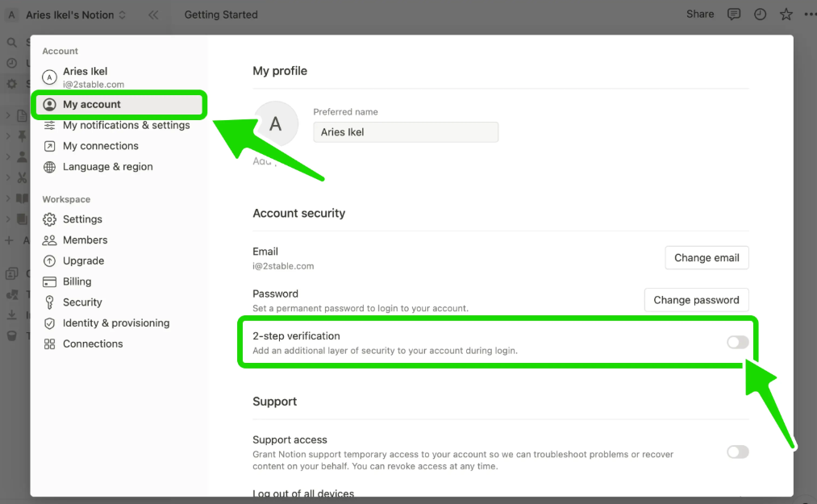This screenshot has height=504, width=817.
Task: Click the My account person icon
Action: tap(49, 105)
